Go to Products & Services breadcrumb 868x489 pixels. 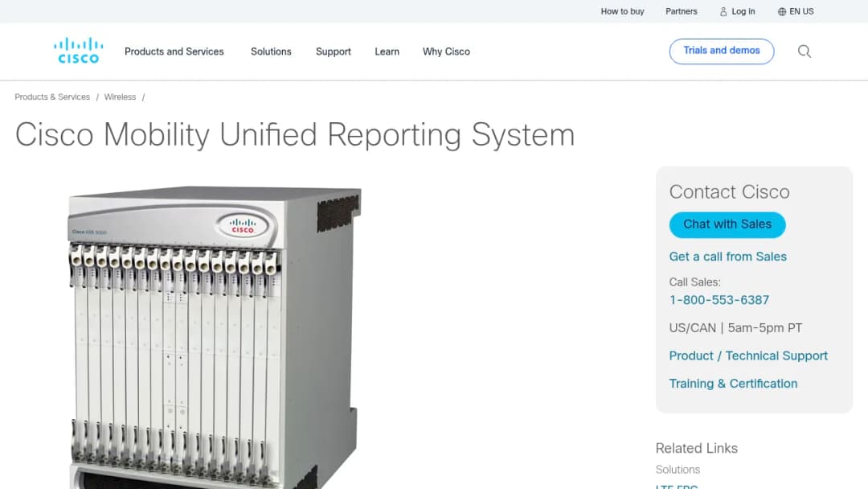(x=52, y=97)
